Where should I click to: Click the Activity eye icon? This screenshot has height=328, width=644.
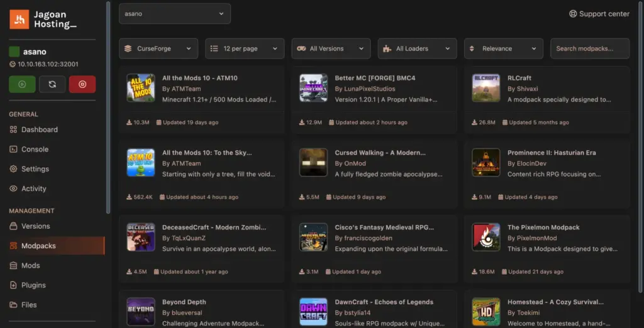(x=14, y=189)
